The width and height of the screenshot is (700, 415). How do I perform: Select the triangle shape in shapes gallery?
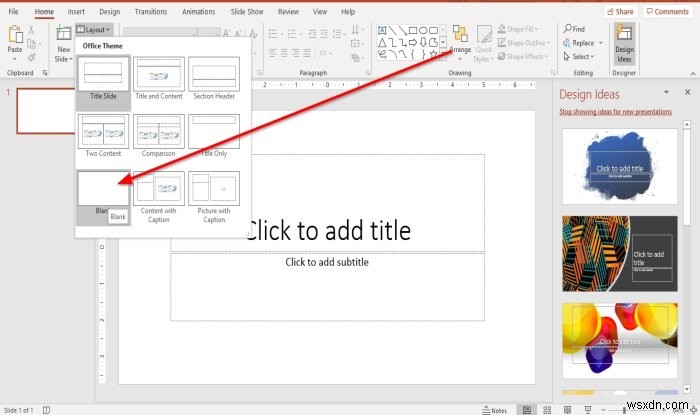coord(382,43)
